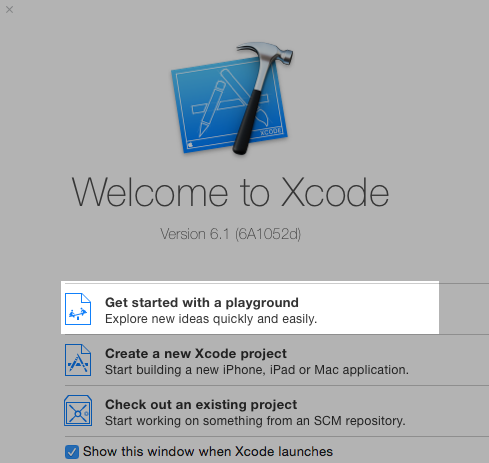
Task: Select Get started with a playground
Action: click(250, 308)
